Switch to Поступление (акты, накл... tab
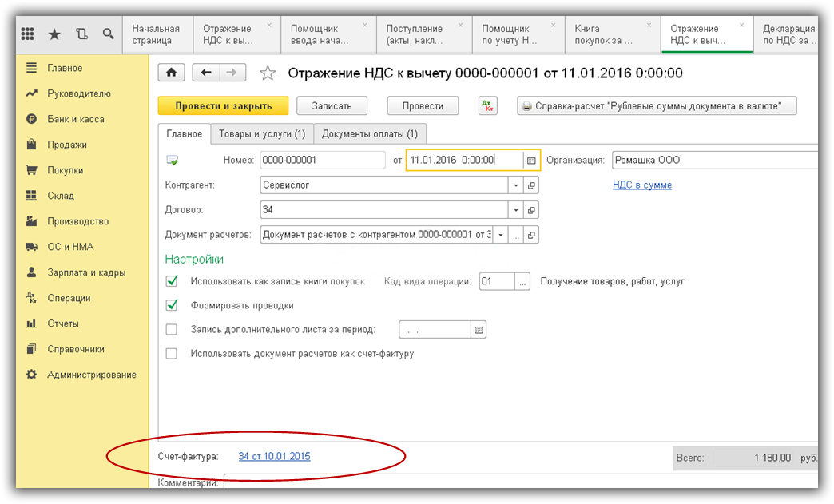 [424, 34]
